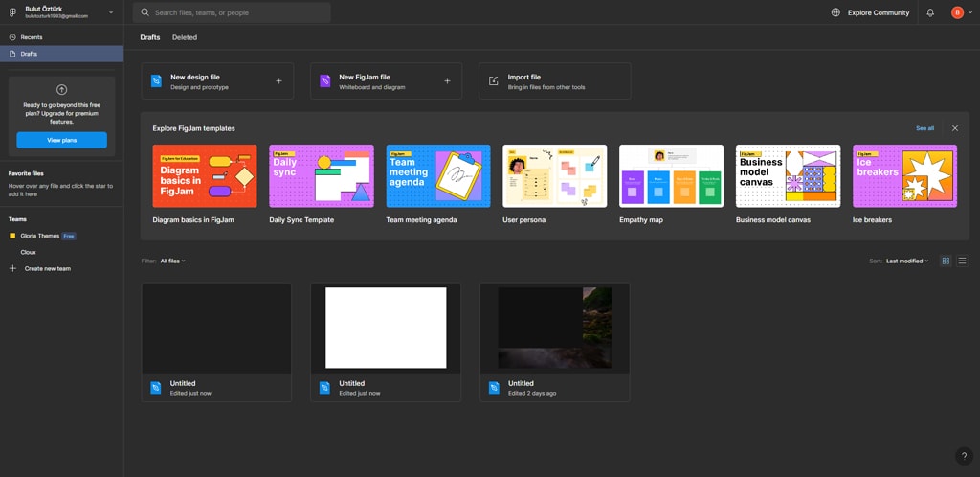Switch to grid view

pyautogui.click(x=946, y=261)
